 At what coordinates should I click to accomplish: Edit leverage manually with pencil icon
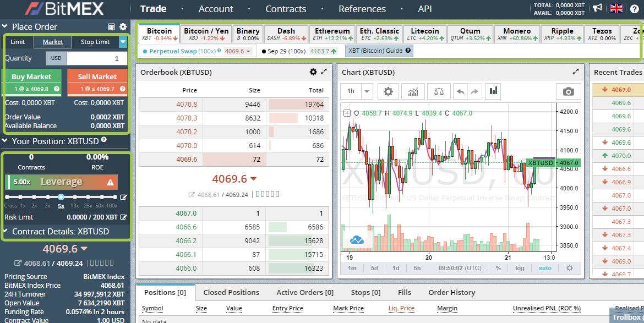click(123, 198)
